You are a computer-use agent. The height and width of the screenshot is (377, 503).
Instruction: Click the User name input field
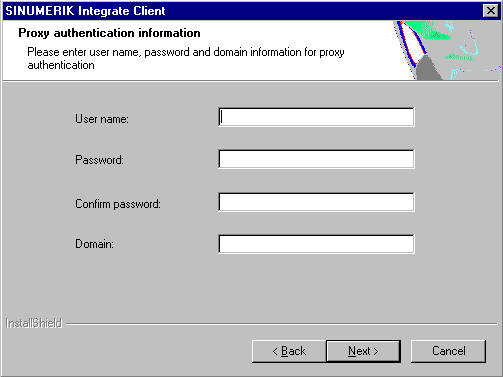pos(316,117)
